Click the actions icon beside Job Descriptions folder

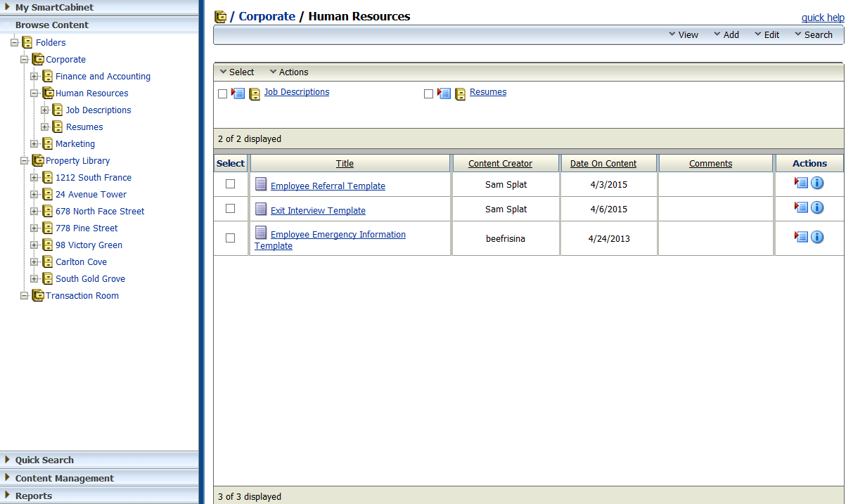pos(238,93)
